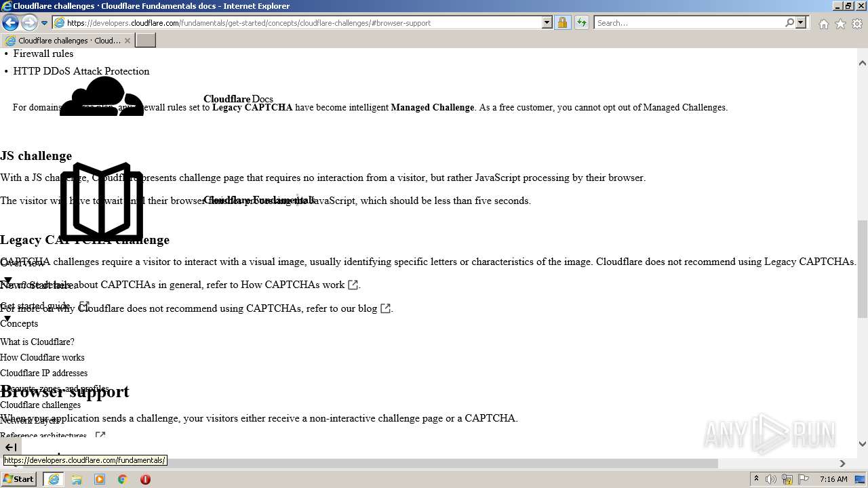Open the recent pages dropdown beside Forward

45,23
